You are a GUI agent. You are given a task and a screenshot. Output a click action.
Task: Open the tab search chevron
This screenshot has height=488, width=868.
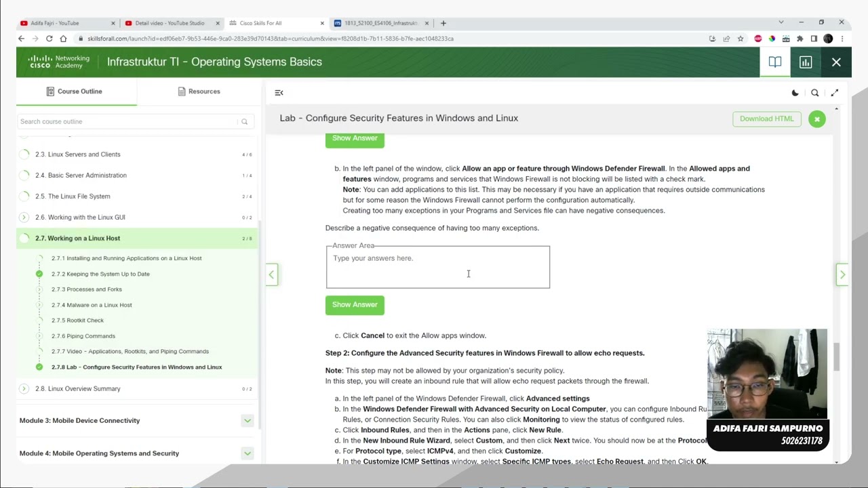781,22
